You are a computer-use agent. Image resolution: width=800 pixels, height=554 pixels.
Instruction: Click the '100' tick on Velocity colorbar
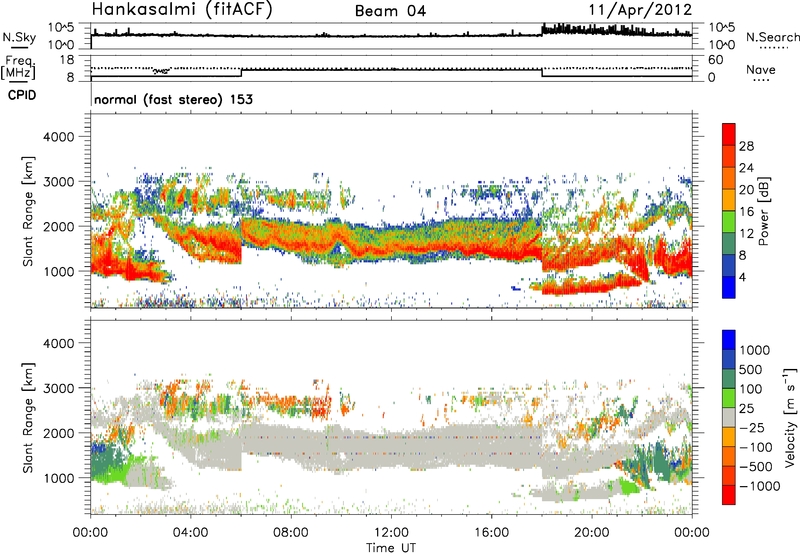click(x=751, y=389)
